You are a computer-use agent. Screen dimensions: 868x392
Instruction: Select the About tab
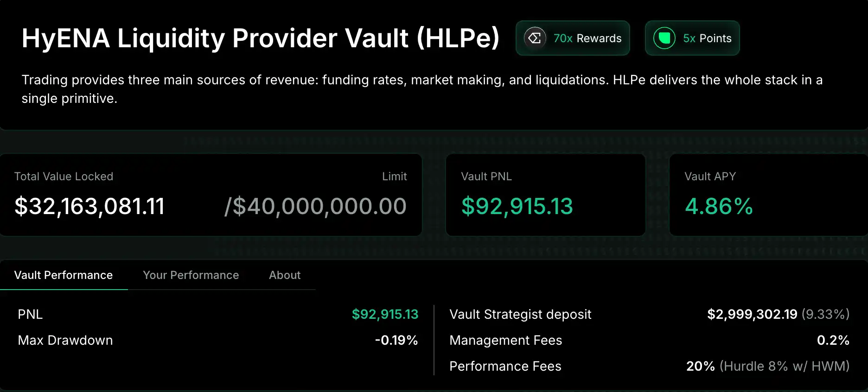point(285,275)
